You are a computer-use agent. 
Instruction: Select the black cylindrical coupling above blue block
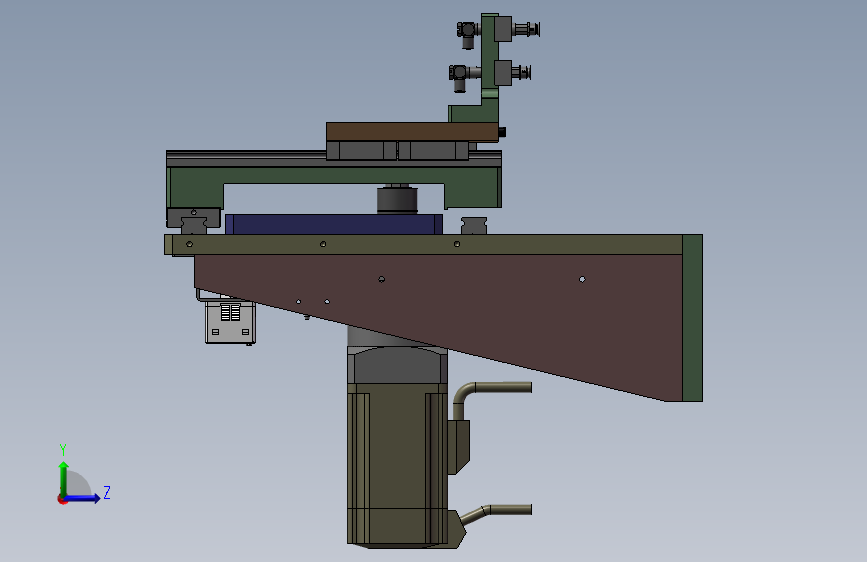click(x=397, y=200)
